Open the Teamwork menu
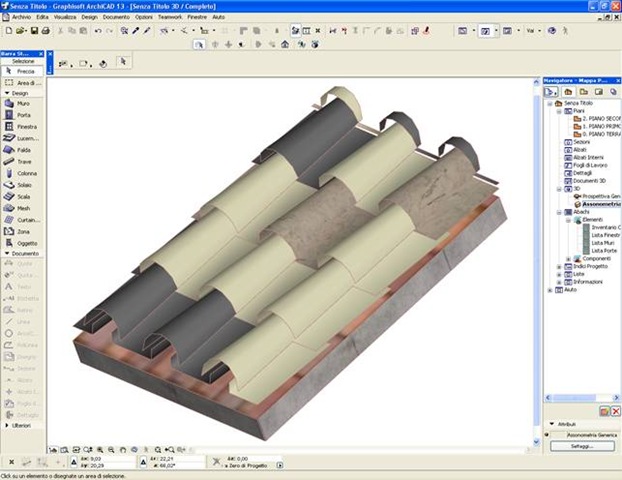The height and width of the screenshot is (480, 622). [x=170, y=17]
